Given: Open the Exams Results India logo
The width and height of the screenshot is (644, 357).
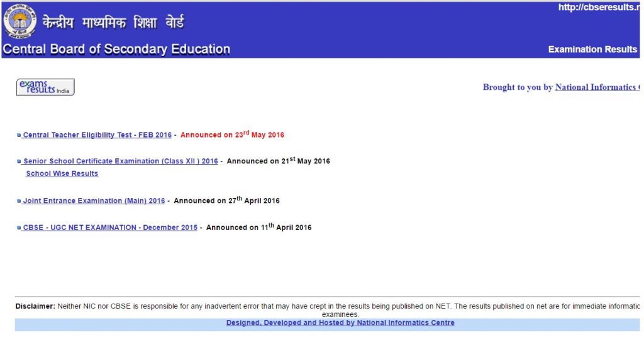Looking at the screenshot, I should pos(45,87).
